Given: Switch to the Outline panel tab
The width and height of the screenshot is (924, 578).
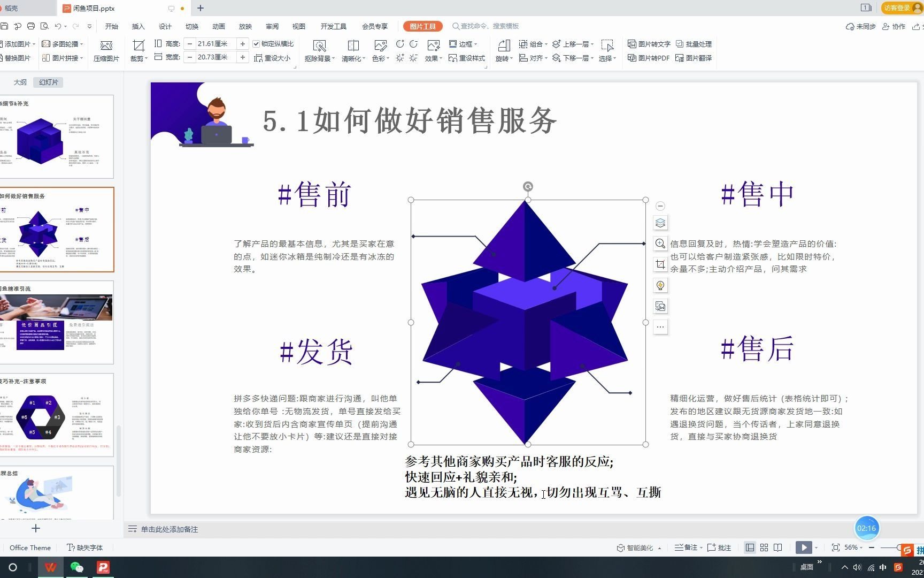Looking at the screenshot, I should [x=20, y=82].
